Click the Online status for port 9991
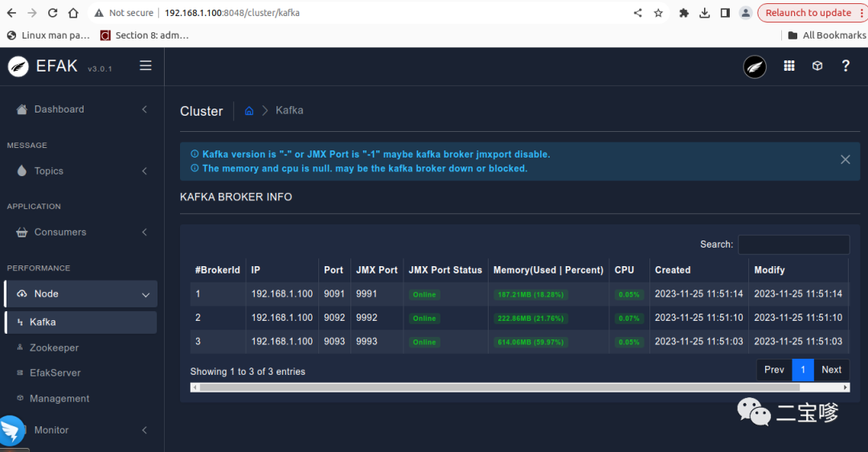The image size is (868, 452). tap(424, 294)
